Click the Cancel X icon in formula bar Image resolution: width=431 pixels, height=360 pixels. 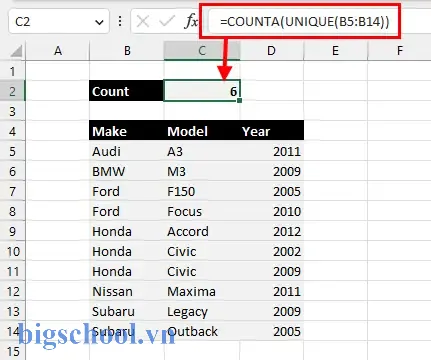(x=143, y=22)
